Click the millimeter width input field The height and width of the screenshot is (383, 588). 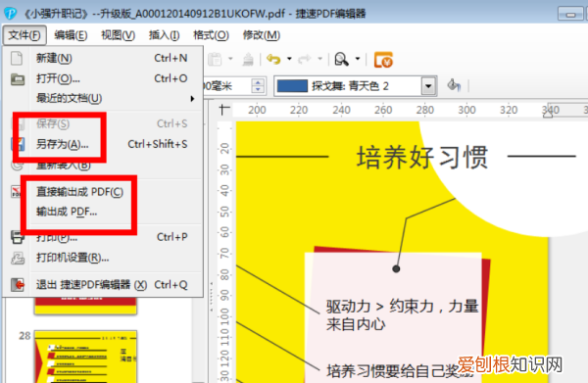pos(226,86)
